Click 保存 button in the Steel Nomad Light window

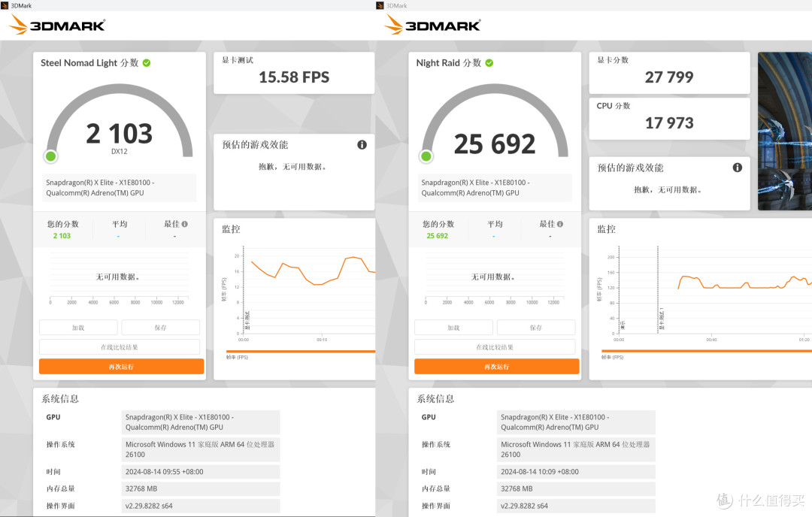[161, 328]
